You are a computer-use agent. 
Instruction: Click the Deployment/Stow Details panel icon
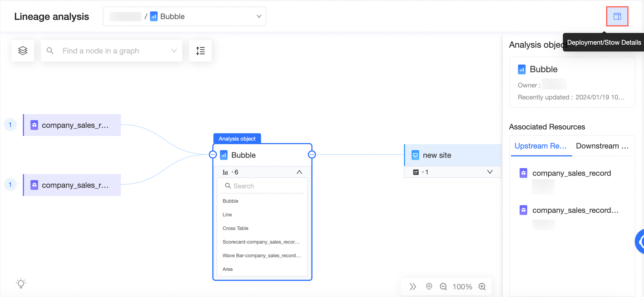pos(617,16)
